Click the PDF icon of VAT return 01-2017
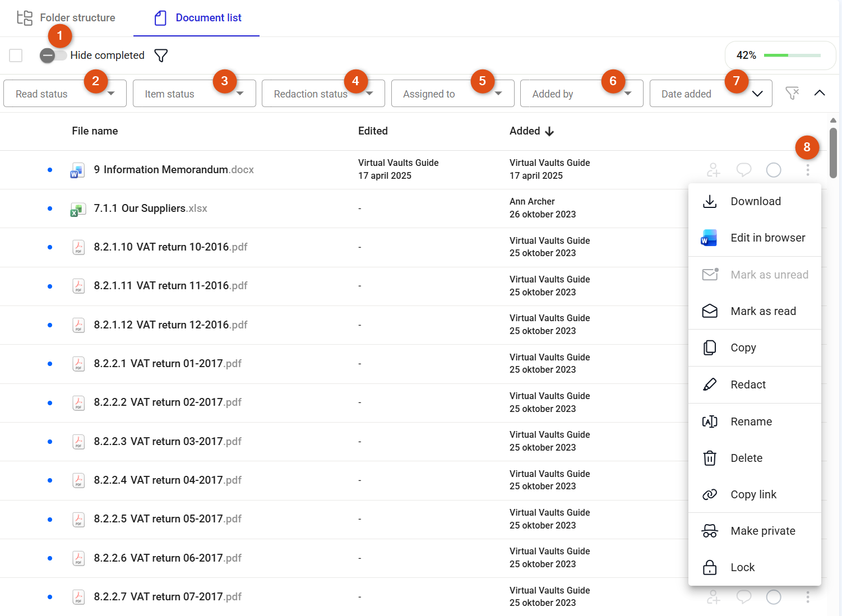842x616 pixels. pos(78,364)
